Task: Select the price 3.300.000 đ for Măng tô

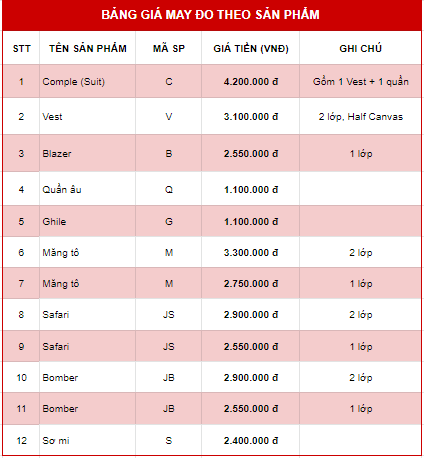Action: (251, 253)
